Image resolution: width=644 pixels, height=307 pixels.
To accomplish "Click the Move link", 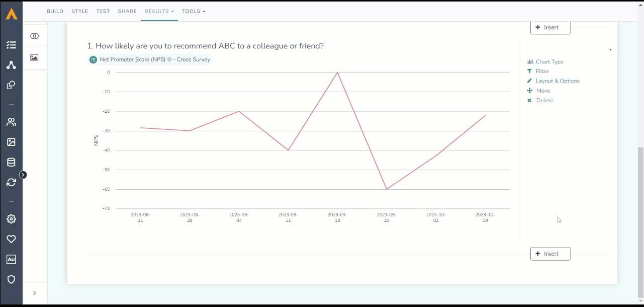I will click(543, 91).
